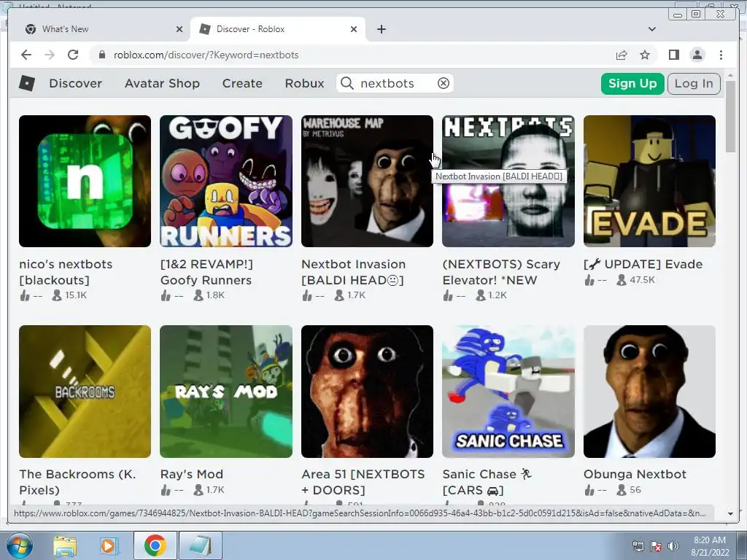Viewport: 747px width, 560px height.
Task: Open Obunga Nextbot game thumbnail
Action: pos(649,392)
